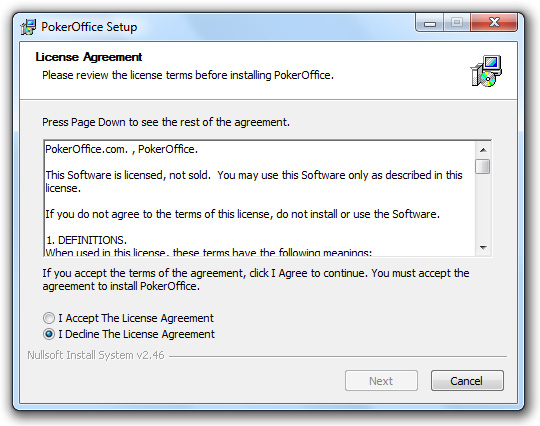
Task: Click the license scrollbar down arrow
Action: click(483, 248)
